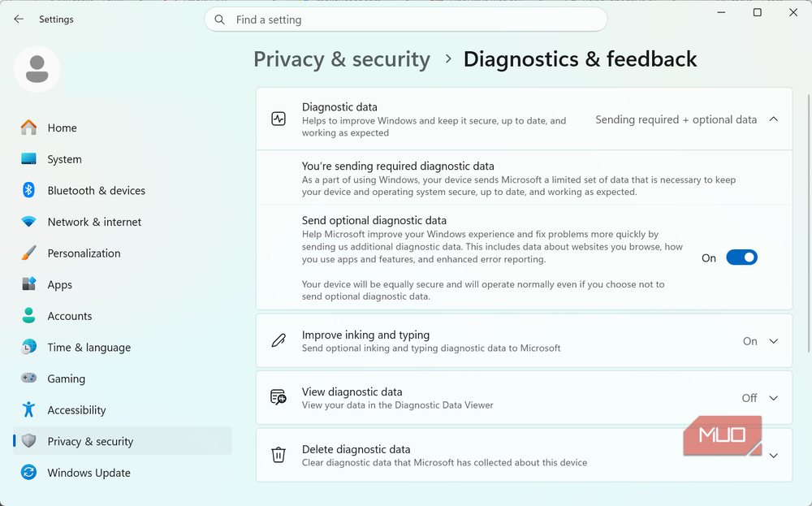The height and width of the screenshot is (506, 812).
Task: Expand View diagnostic data chevron
Action: pos(774,398)
